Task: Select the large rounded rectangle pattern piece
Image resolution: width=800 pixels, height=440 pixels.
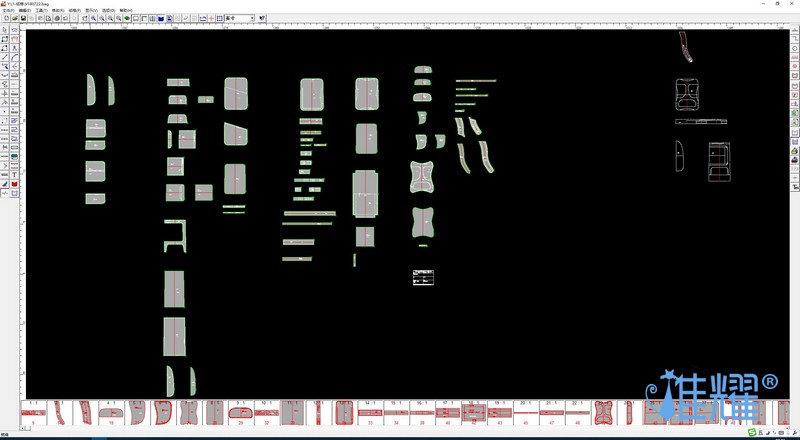Action: click(236, 94)
